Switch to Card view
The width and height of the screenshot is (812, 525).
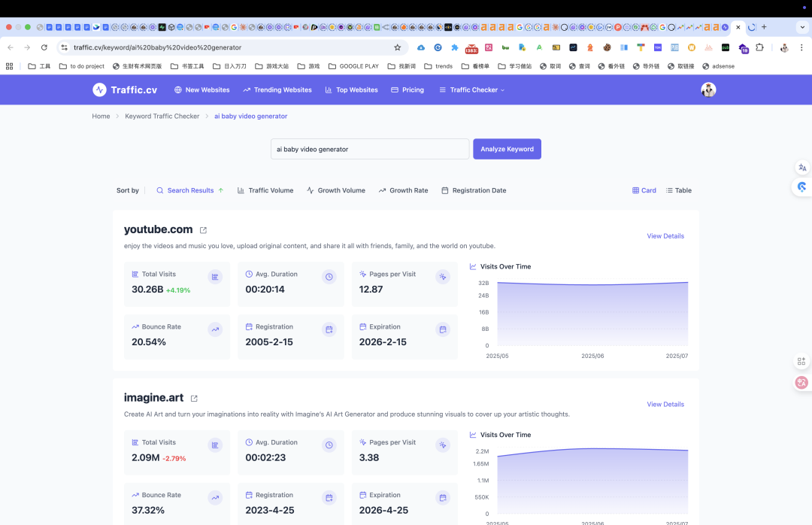tap(644, 190)
